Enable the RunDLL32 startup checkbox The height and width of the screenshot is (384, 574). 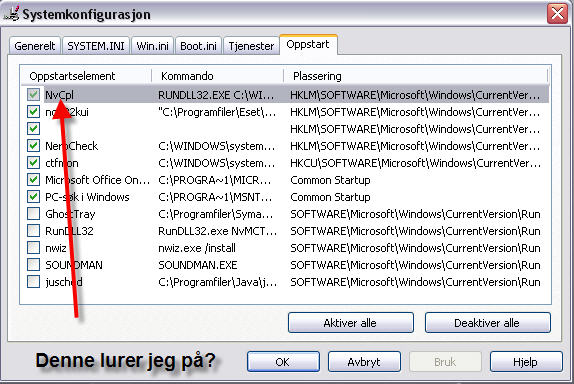(x=33, y=231)
